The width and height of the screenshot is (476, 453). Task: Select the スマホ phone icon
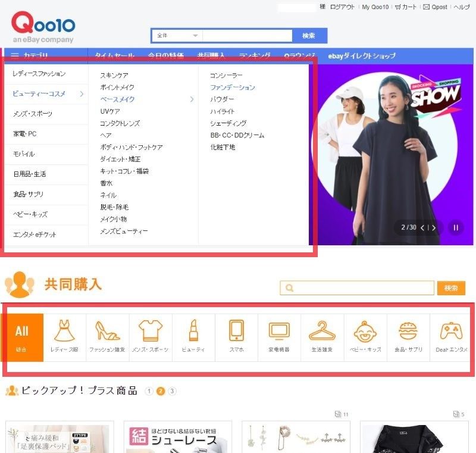[x=236, y=330]
